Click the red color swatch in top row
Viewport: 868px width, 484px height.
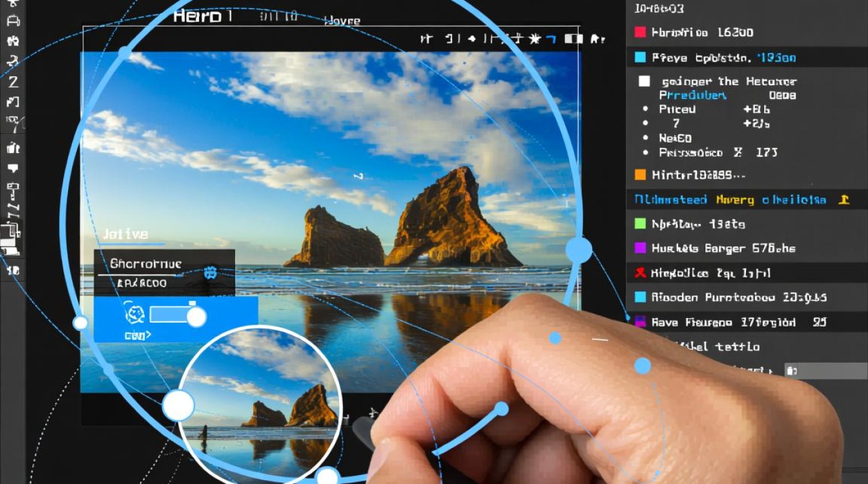(x=640, y=32)
